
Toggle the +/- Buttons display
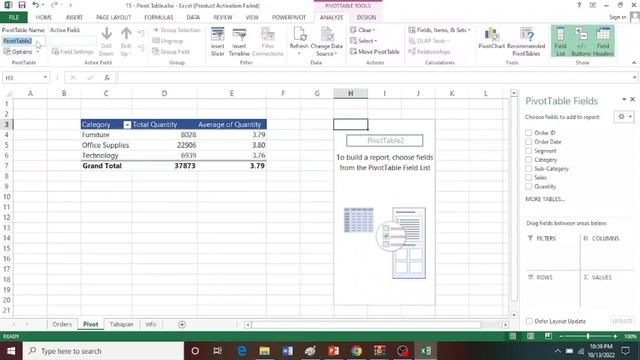tap(580, 42)
